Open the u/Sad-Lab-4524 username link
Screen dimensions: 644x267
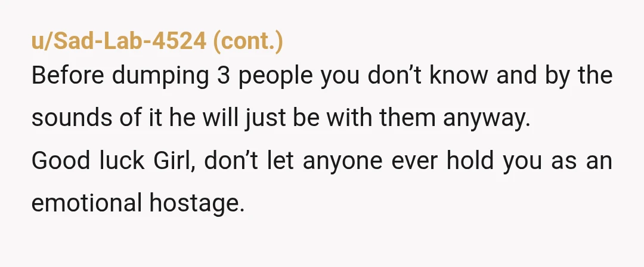[119, 41]
